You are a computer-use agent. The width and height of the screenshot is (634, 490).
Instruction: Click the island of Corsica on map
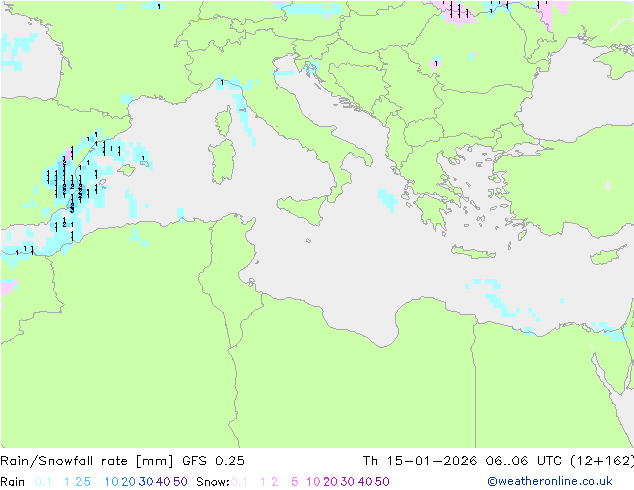coord(224,121)
